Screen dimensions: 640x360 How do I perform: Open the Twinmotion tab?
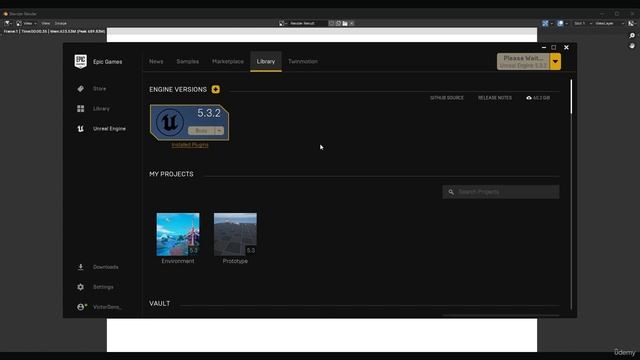click(x=303, y=61)
